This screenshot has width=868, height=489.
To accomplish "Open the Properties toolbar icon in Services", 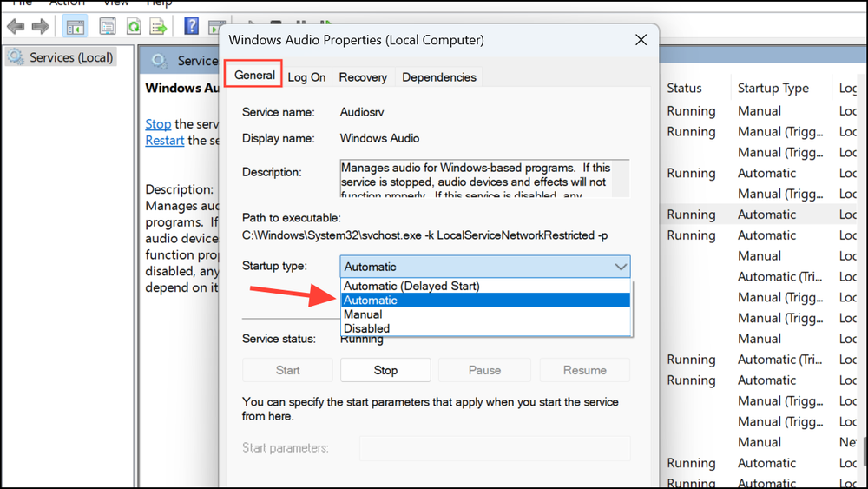I will 108,26.
